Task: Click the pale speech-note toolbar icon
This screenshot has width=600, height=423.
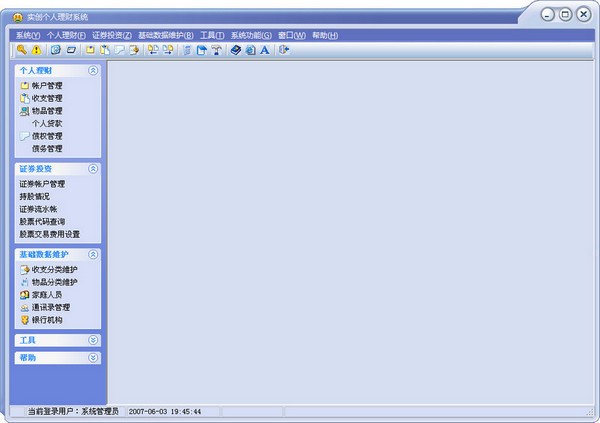Action: (x=119, y=50)
